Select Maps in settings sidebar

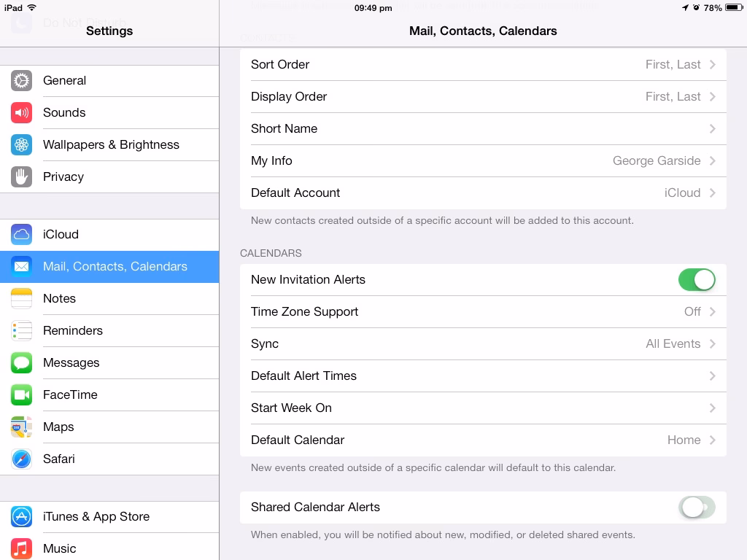pyautogui.click(x=109, y=427)
